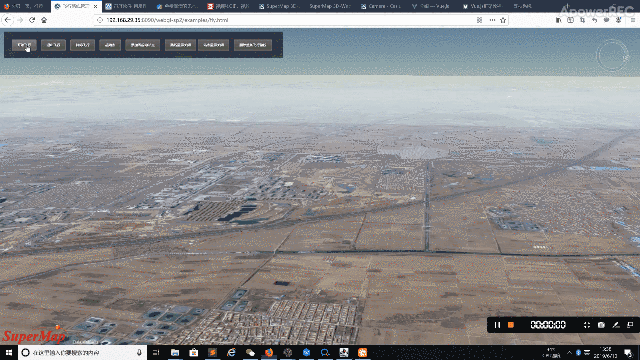Open Microsoft Store from the taskbar

click(x=193, y=352)
